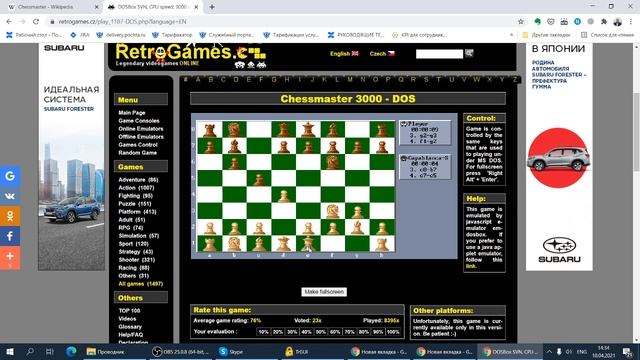
Task: Open games starting with letter M
Action: pos(350,79)
